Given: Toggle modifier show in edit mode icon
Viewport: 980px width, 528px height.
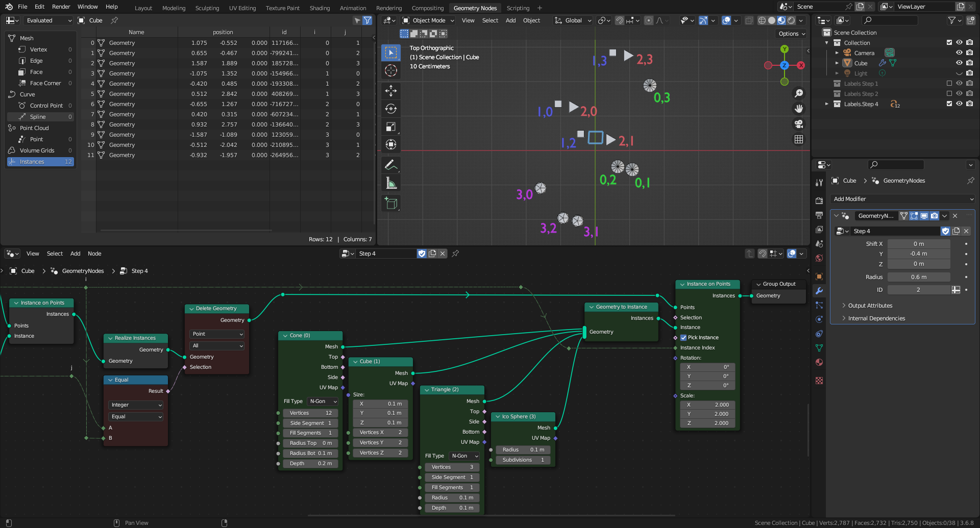Looking at the screenshot, I should pyautogui.click(x=914, y=216).
